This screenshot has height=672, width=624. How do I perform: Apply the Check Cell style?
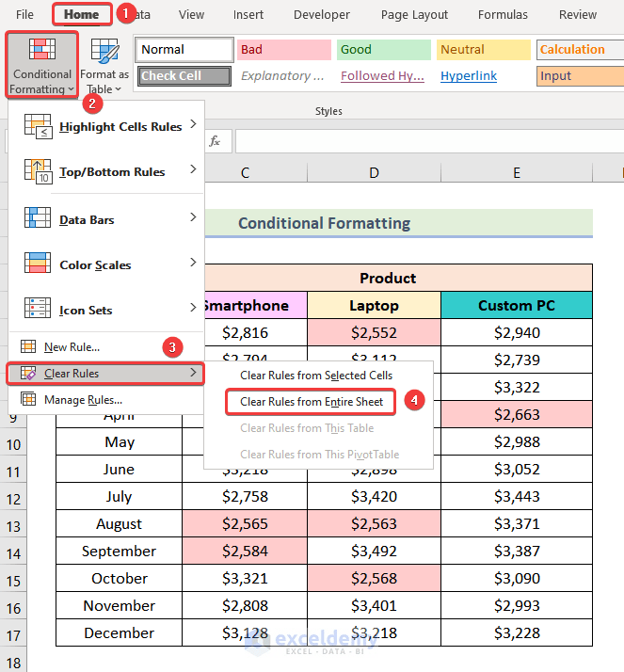[184, 76]
